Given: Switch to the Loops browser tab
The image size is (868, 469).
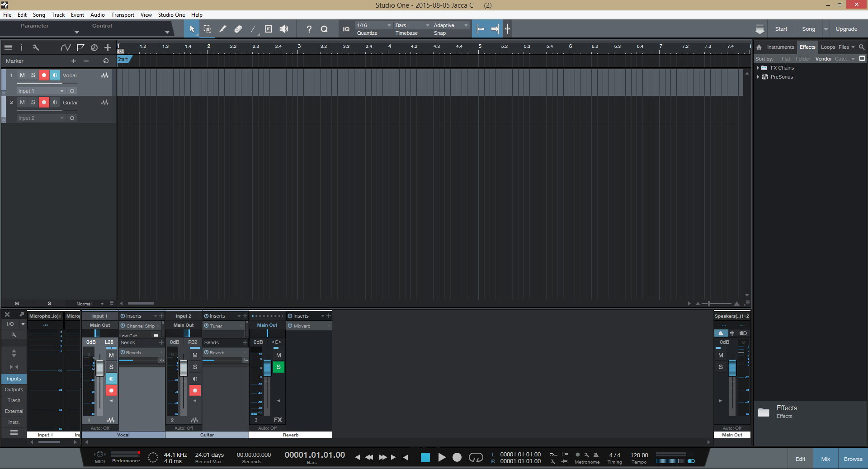Looking at the screenshot, I should pos(828,47).
